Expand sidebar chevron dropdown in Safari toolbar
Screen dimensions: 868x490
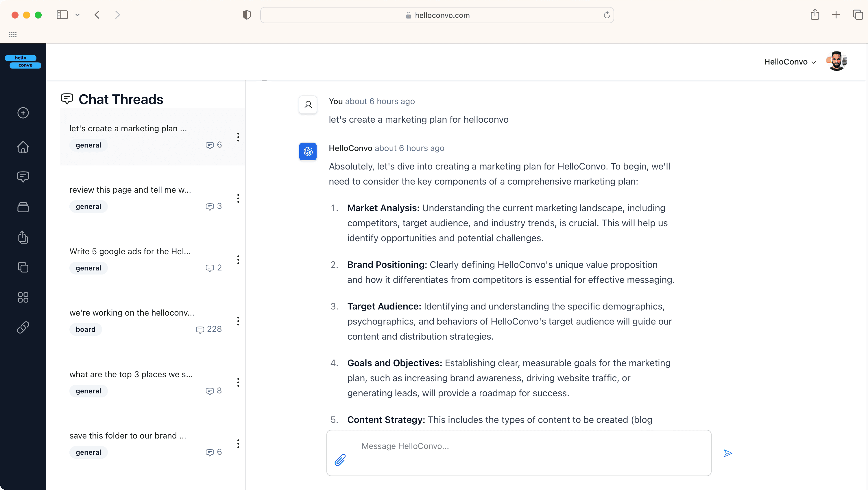[x=77, y=15]
